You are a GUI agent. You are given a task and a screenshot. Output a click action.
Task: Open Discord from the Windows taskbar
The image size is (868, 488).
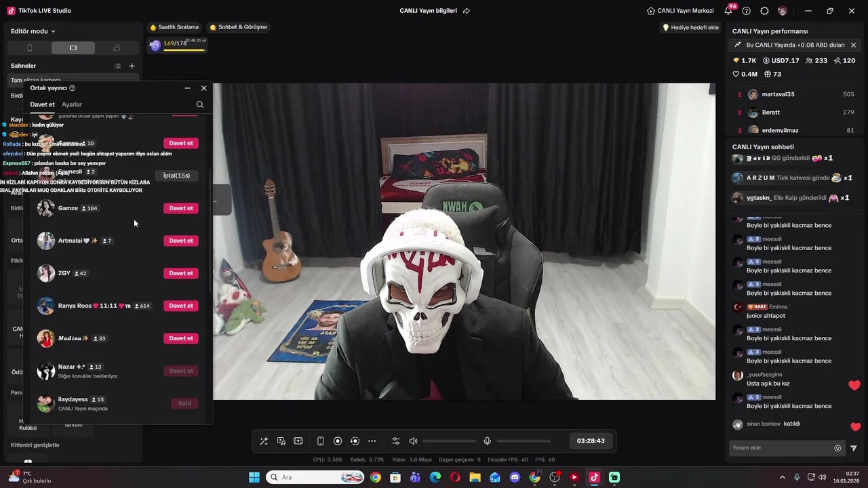515,477
